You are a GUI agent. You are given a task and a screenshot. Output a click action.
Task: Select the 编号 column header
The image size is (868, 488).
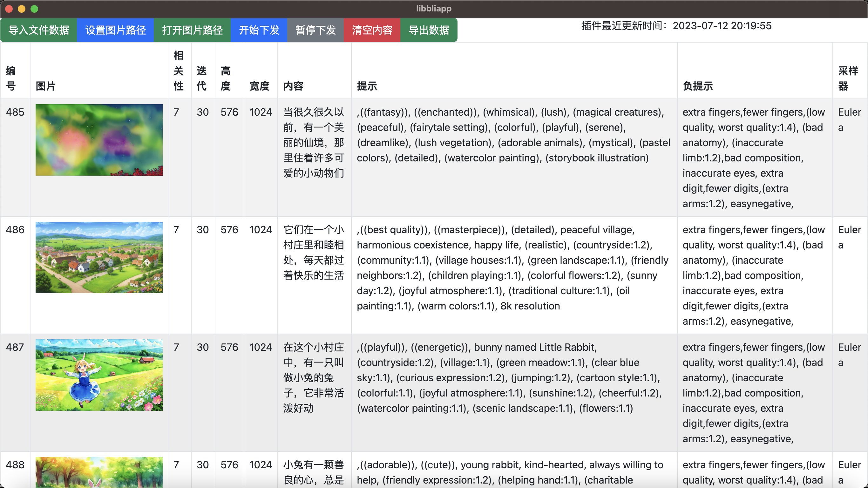[x=11, y=78]
